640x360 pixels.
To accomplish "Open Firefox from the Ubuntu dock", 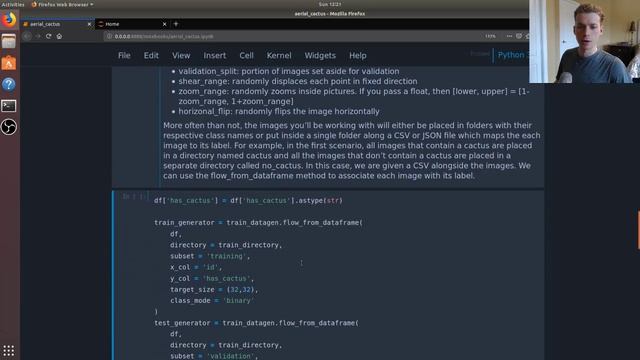I will click(x=9, y=20).
